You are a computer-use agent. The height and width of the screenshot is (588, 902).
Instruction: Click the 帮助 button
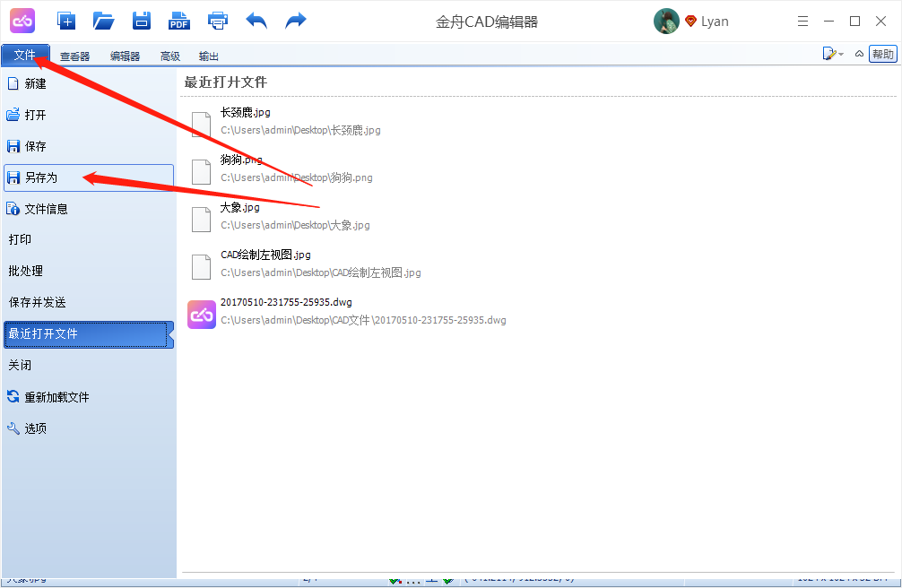coord(883,53)
